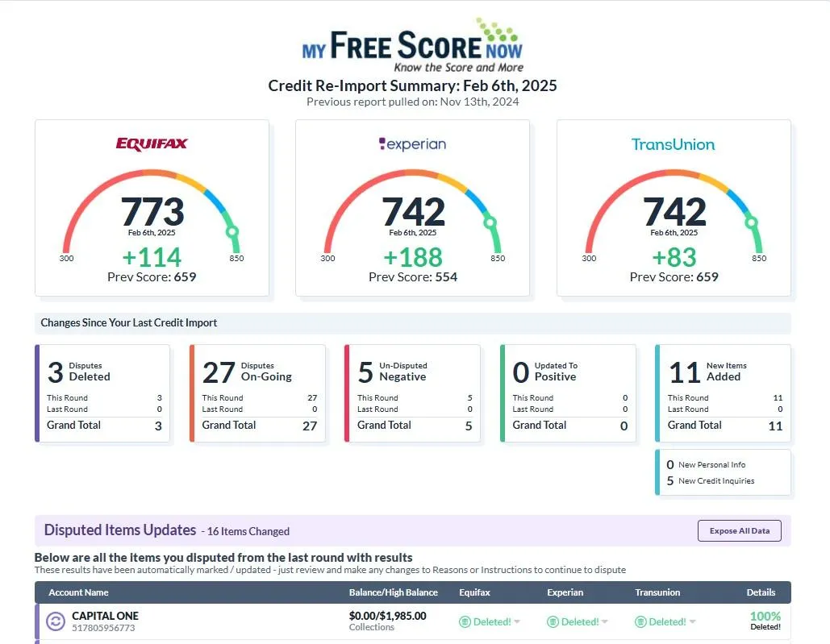This screenshot has width=830, height=644.
Task: Click the Experian score 742
Action: click(x=414, y=211)
